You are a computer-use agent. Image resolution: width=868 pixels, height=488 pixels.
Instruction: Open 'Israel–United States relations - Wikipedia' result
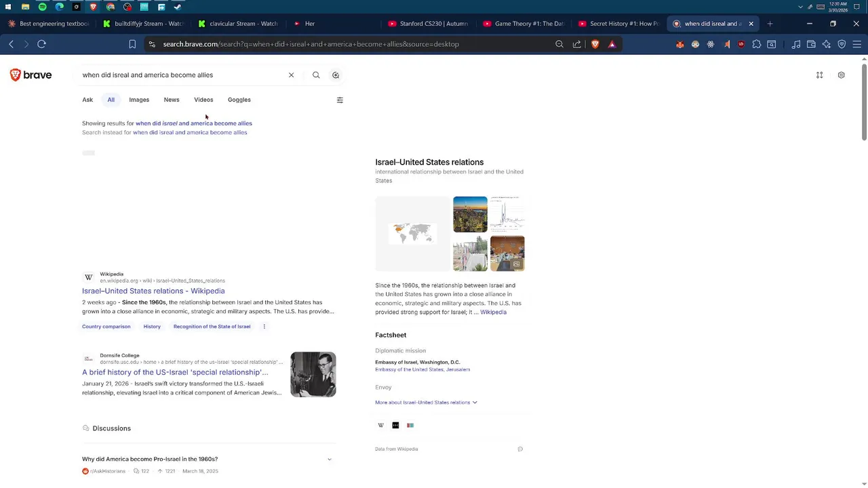pos(153,291)
